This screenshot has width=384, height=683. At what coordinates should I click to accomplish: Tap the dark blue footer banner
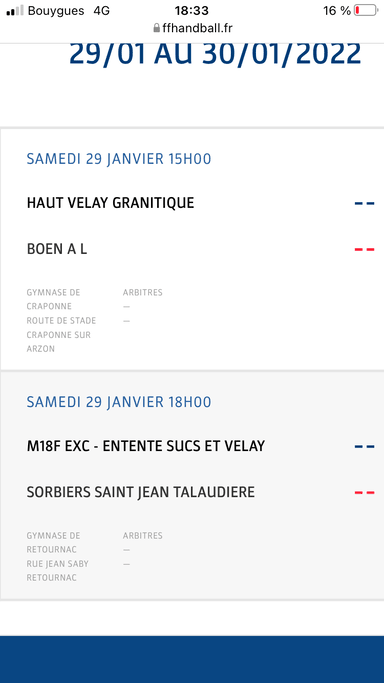tap(192, 659)
